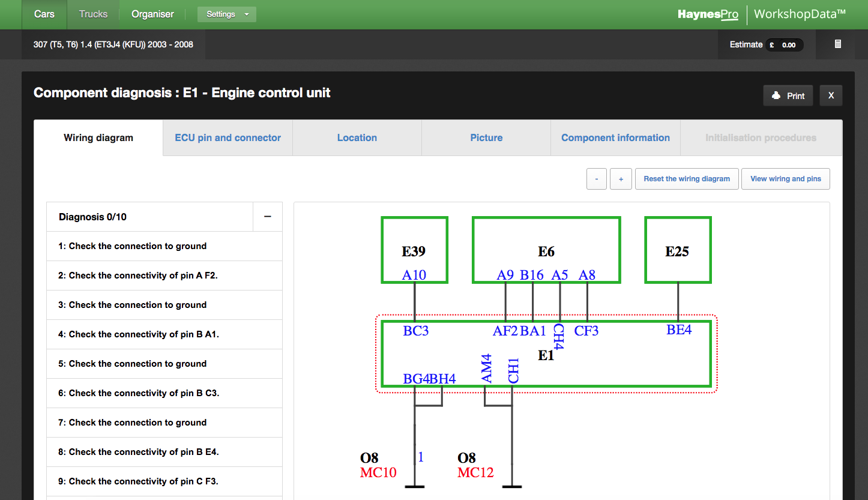The width and height of the screenshot is (868, 500).
Task: Click the E6 component box in diagram
Action: 546,250
